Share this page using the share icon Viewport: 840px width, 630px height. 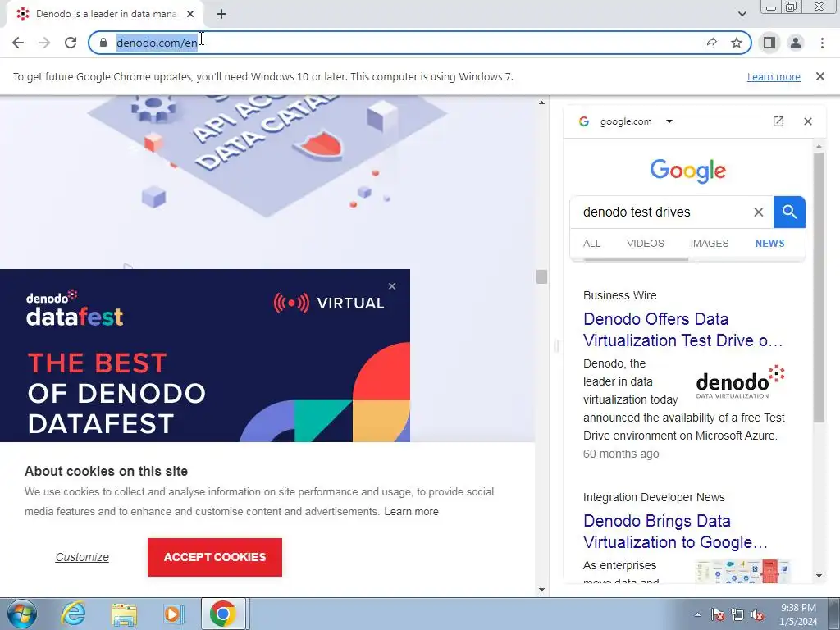[710, 43]
